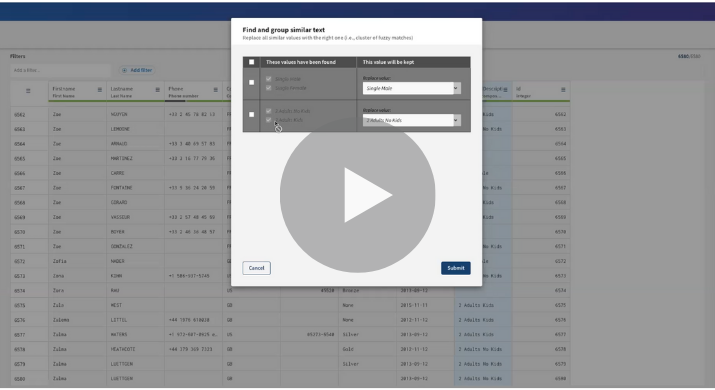Open the Firstname column menu icon
This screenshot has width=715, height=390.
coord(99,89)
